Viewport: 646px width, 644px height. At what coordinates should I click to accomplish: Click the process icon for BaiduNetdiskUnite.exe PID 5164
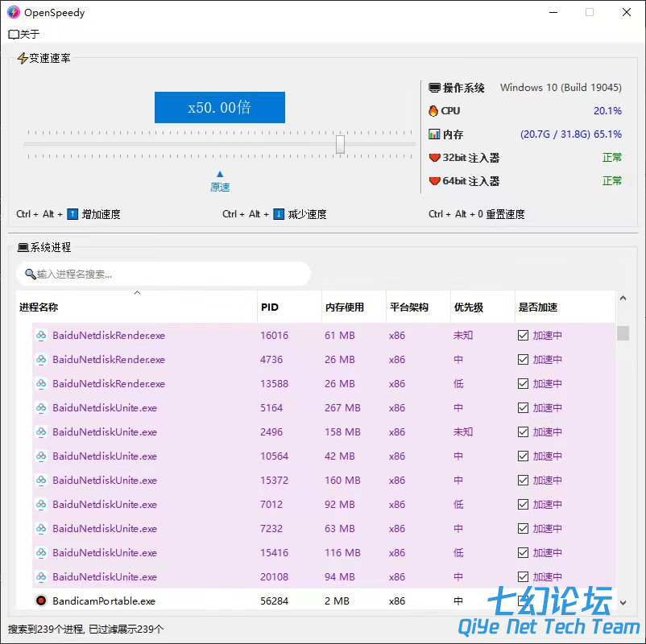pyautogui.click(x=41, y=407)
